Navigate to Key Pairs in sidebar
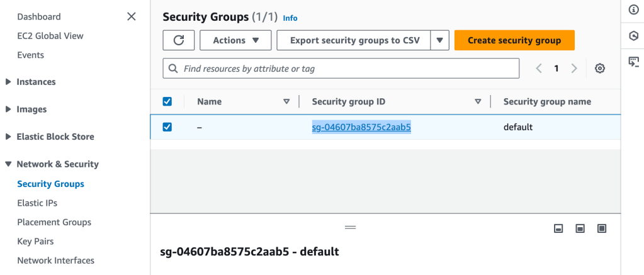644x275 pixels. 35,242
